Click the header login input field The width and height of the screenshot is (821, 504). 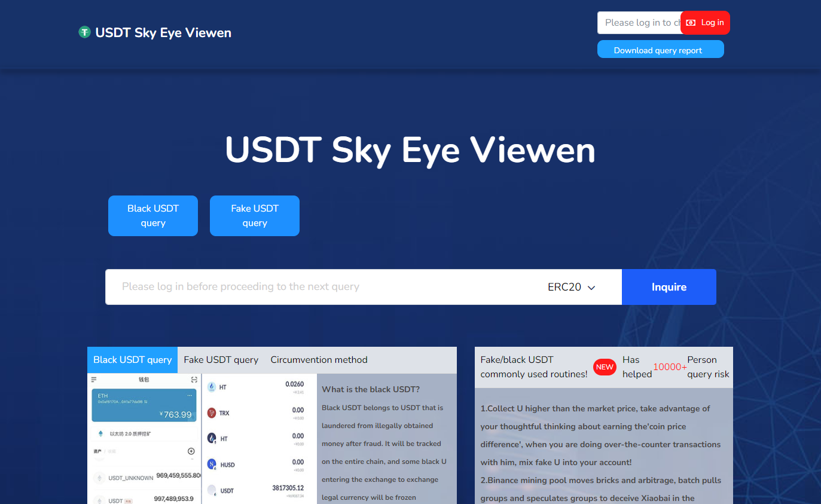pyautogui.click(x=639, y=23)
